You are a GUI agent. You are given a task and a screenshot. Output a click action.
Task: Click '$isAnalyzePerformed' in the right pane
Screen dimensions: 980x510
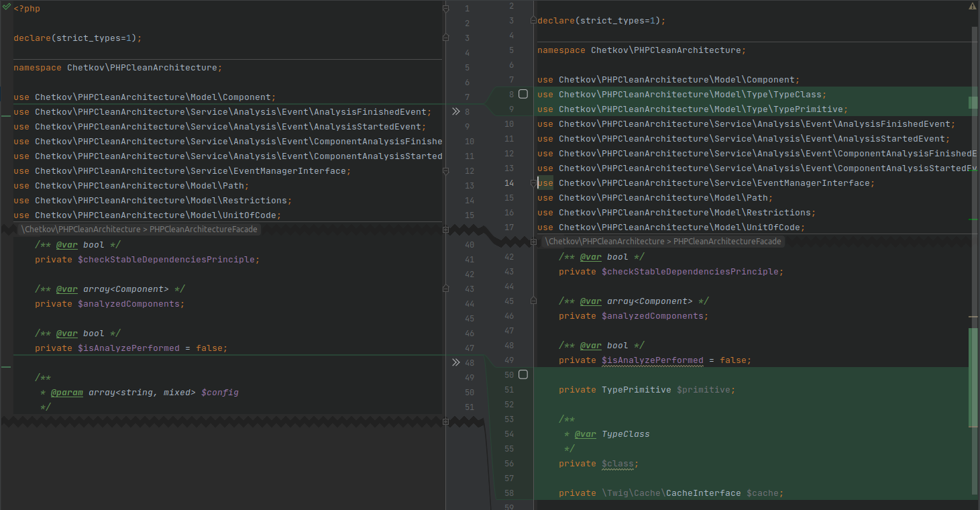[653, 360]
